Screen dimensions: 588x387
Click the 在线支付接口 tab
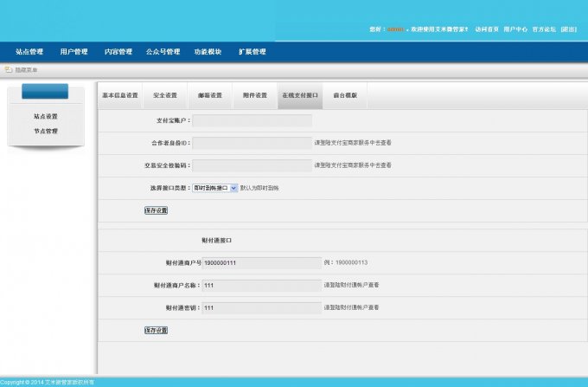click(x=300, y=95)
